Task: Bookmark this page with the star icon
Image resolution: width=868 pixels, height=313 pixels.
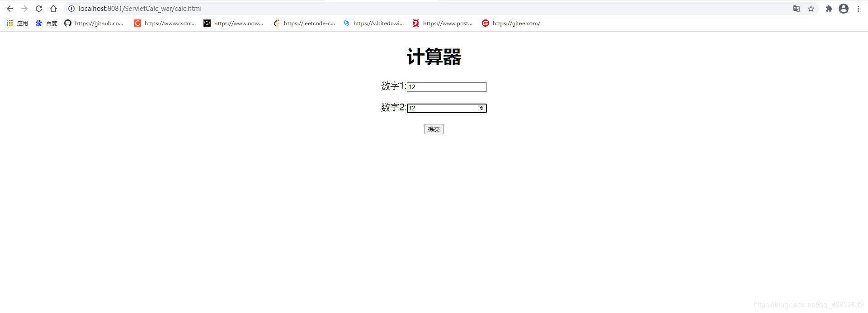Action: [811, 9]
